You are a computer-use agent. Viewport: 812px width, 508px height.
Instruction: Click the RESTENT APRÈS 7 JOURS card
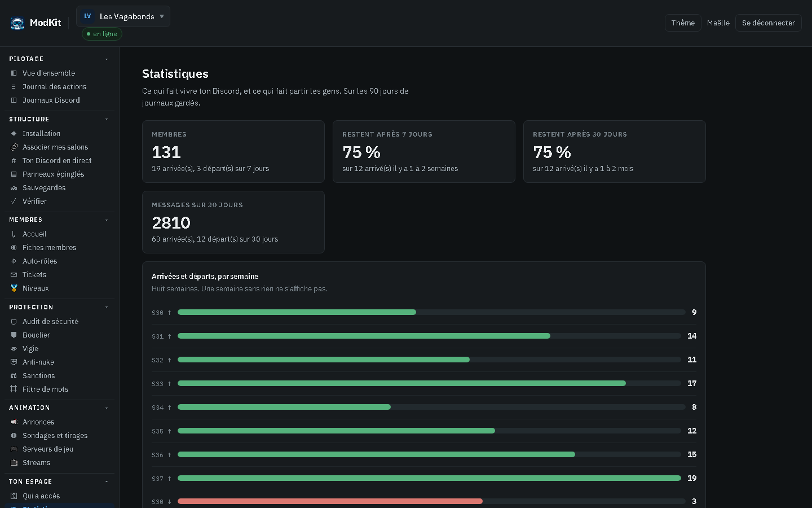[x=424, y=151]
